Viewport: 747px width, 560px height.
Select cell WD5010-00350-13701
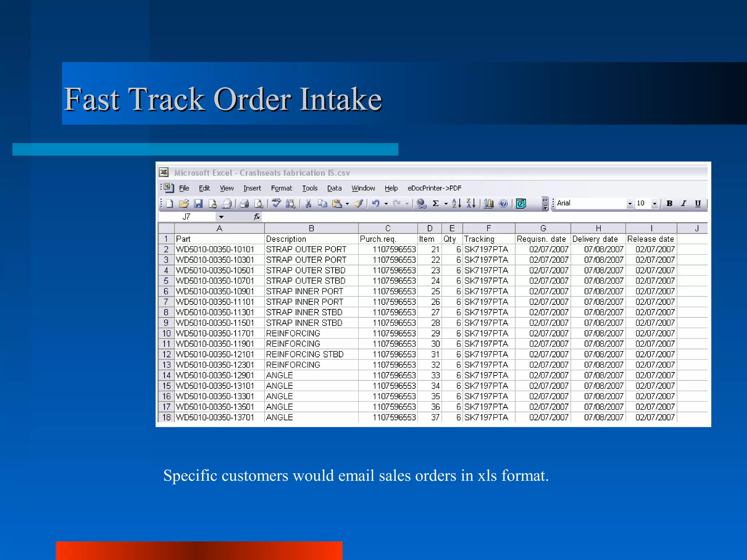coord(219,417)
